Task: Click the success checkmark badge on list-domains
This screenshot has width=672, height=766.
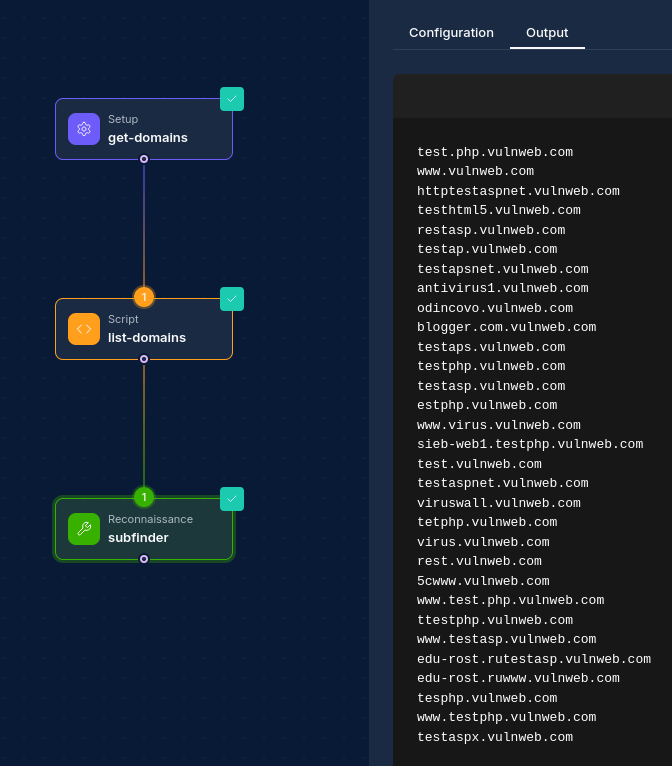Action: [232, 299]
